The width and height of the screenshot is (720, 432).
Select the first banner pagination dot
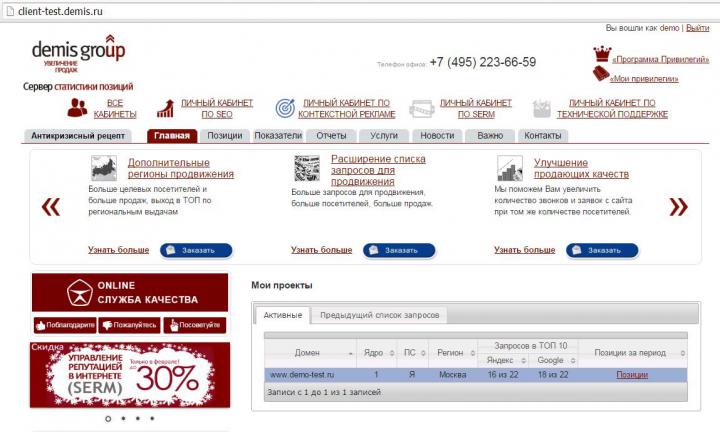(x=108, y=419)
